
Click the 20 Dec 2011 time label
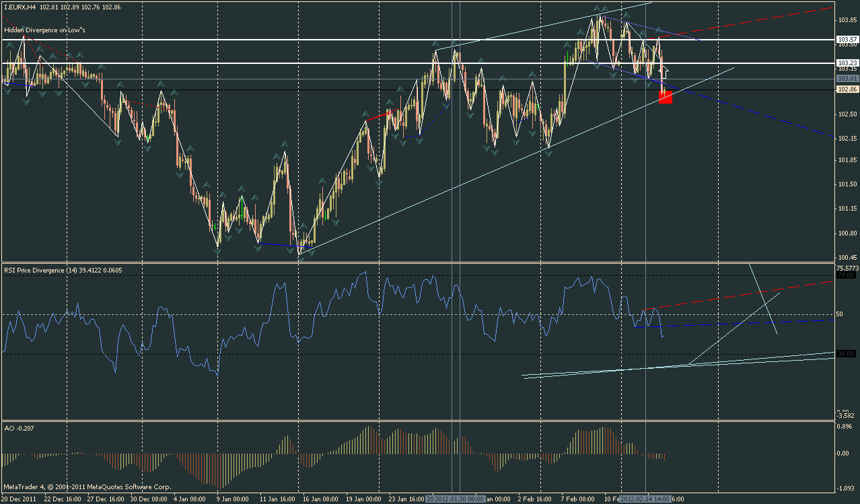coord(20,499)
